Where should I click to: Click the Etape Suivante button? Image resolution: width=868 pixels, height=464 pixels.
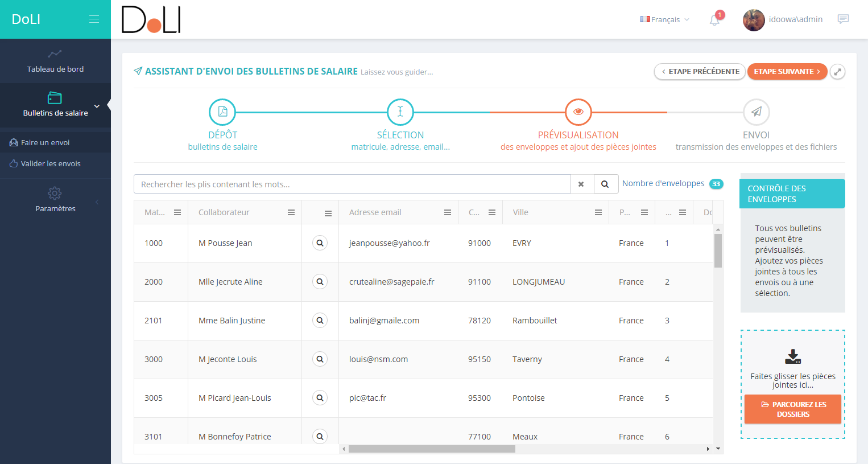pyautogui.click(x=787, y=72)
